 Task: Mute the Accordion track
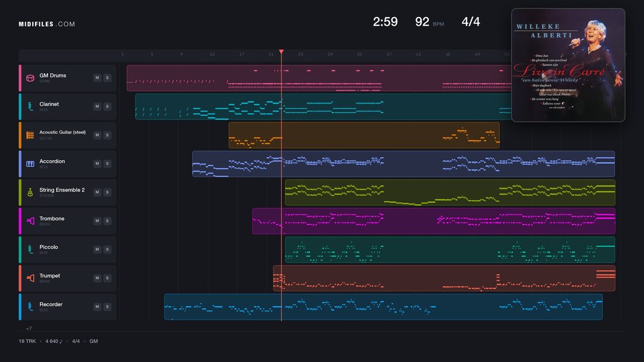[97, 163]
